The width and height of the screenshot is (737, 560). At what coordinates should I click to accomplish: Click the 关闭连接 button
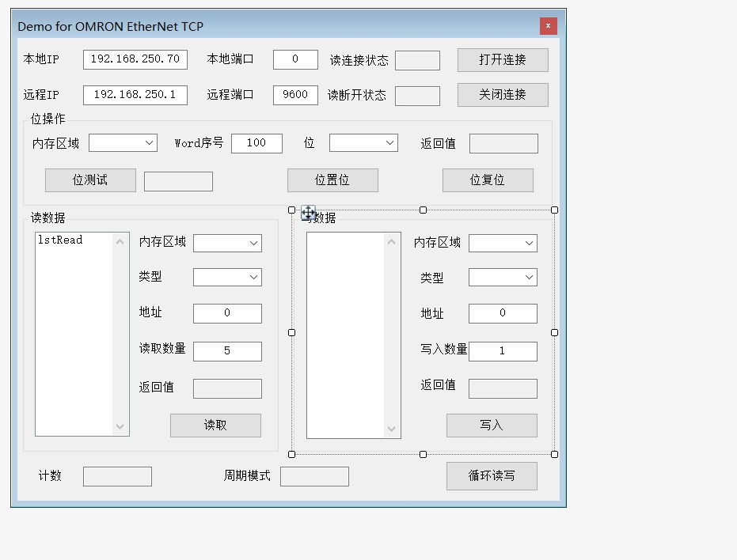pyautogui.click(x=503, y=95)
